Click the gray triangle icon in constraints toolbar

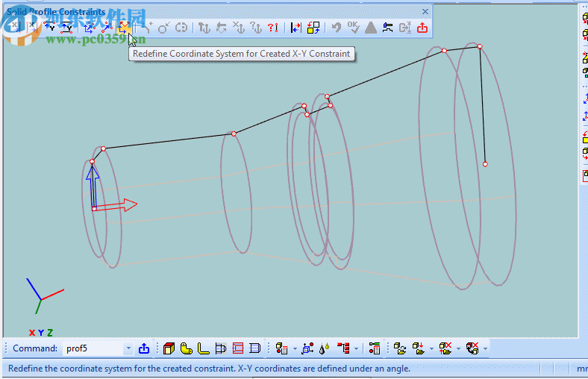(371, 28)
